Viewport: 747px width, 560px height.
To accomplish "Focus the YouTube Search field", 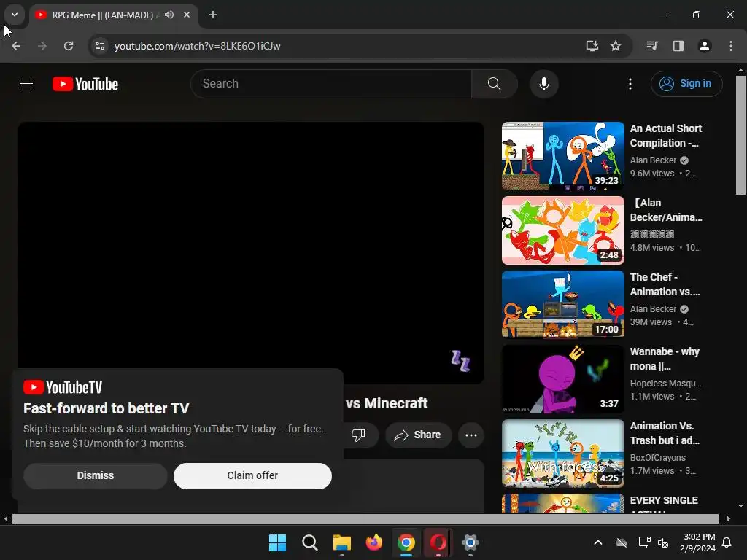I will click(331, 84).
